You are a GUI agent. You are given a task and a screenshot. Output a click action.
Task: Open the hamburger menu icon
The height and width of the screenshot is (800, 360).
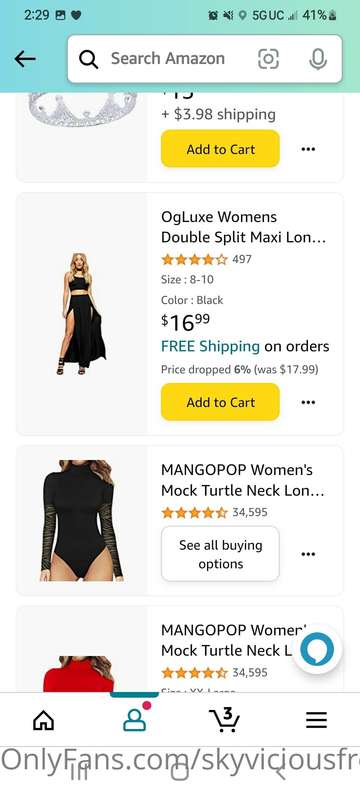[316, 720]
